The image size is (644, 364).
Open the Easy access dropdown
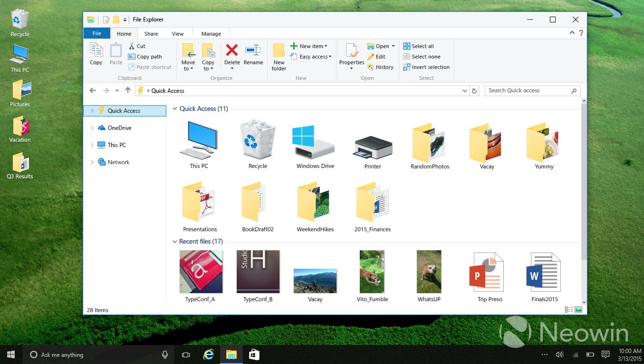313,57
